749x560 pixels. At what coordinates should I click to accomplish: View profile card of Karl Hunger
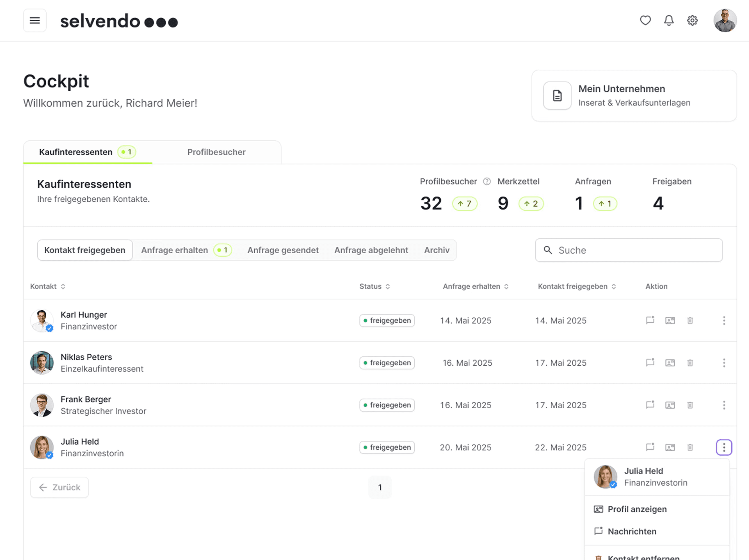[670, 321]
